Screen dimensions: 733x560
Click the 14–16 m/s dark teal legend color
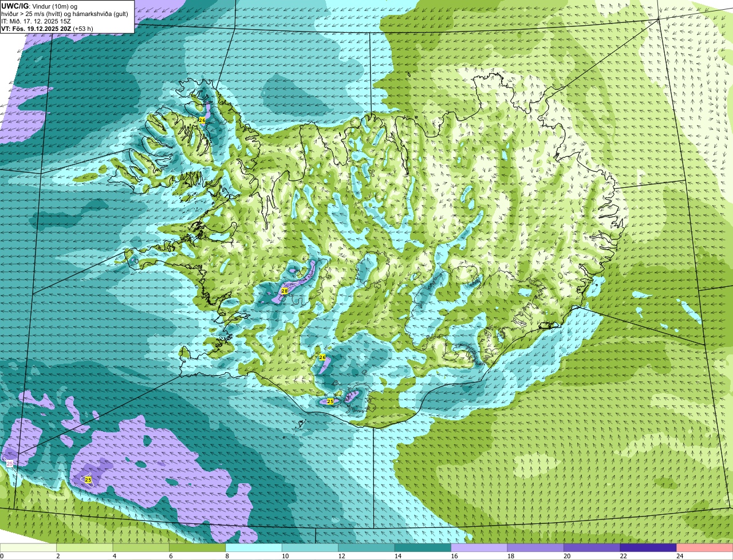point(423,548)
